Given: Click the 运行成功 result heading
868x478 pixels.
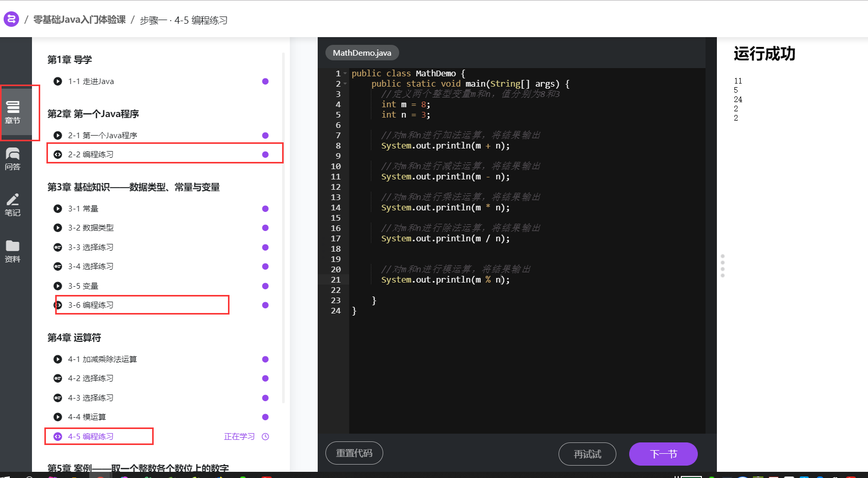Looking at the screenshot, I should [764, 54].
